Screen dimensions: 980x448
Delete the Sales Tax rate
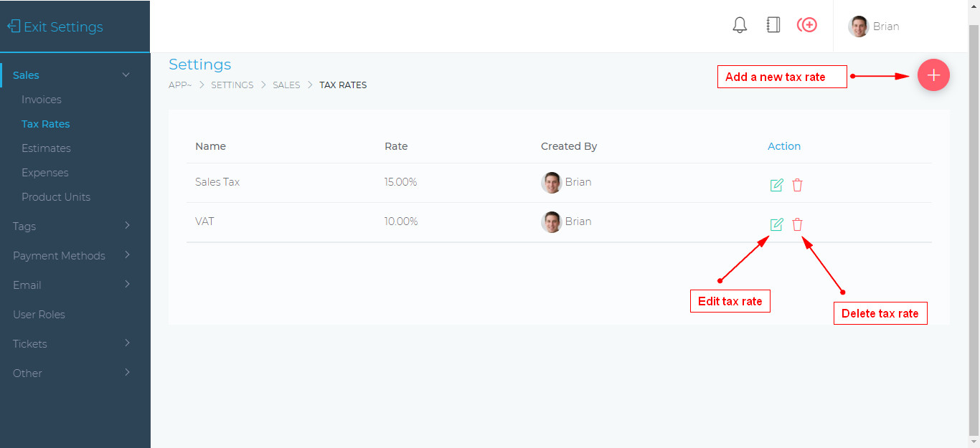[797, 185]
